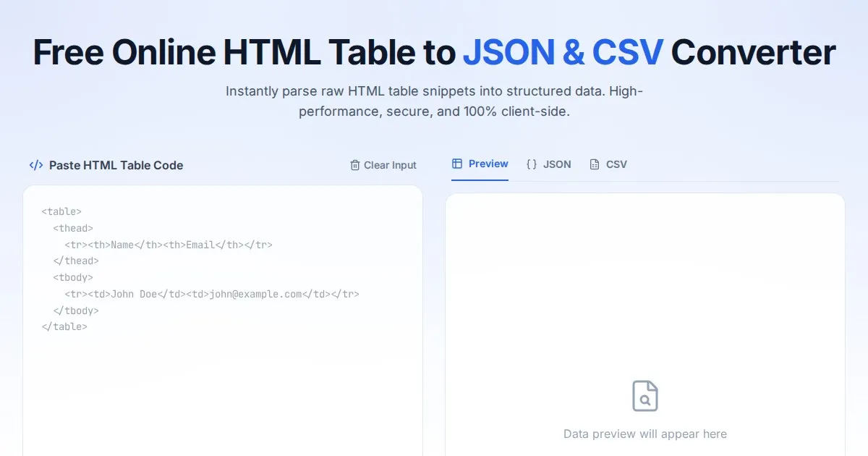Click the "Paste HTML Table Code" label
This screenshot has width=868, height=456.
(x=116, y=165)
